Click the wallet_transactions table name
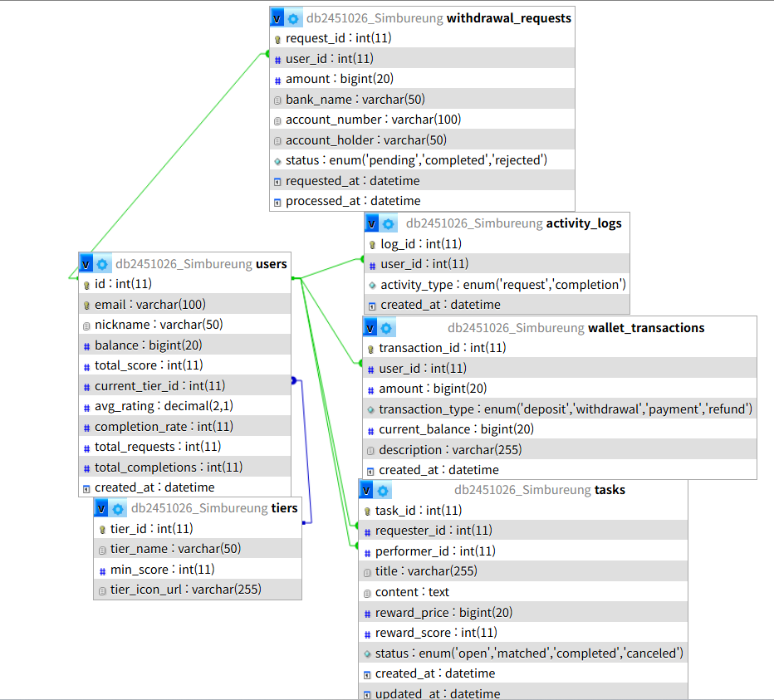 coord(645,327)
